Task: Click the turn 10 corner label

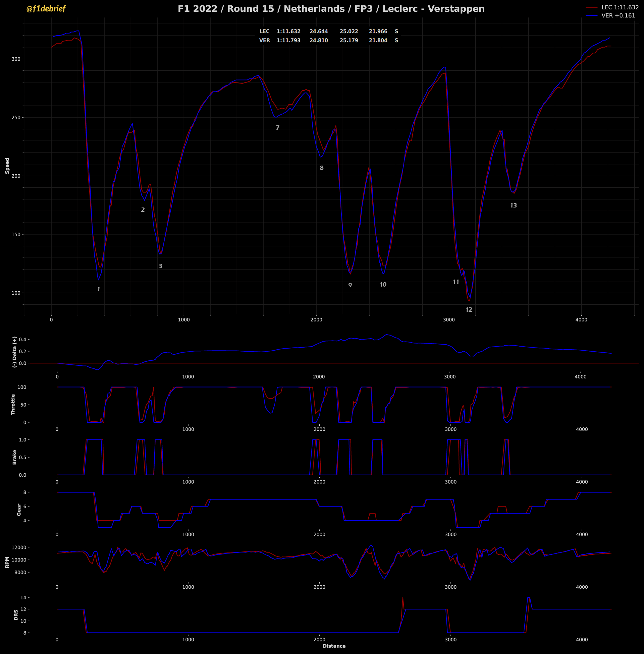Action: 383,285
